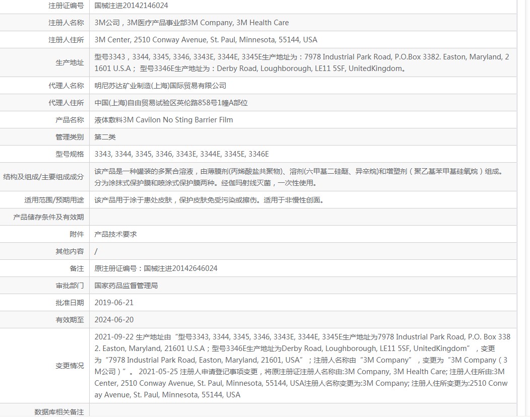Select the 有效期至 label
This screenshot has height=420, width=530.
point(70,320)
